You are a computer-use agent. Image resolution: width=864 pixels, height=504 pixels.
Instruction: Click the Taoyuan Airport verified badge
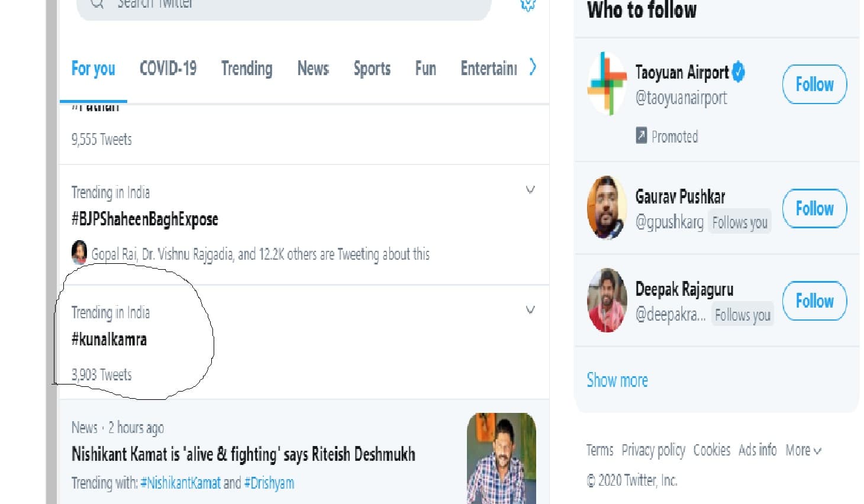(739, 72)
